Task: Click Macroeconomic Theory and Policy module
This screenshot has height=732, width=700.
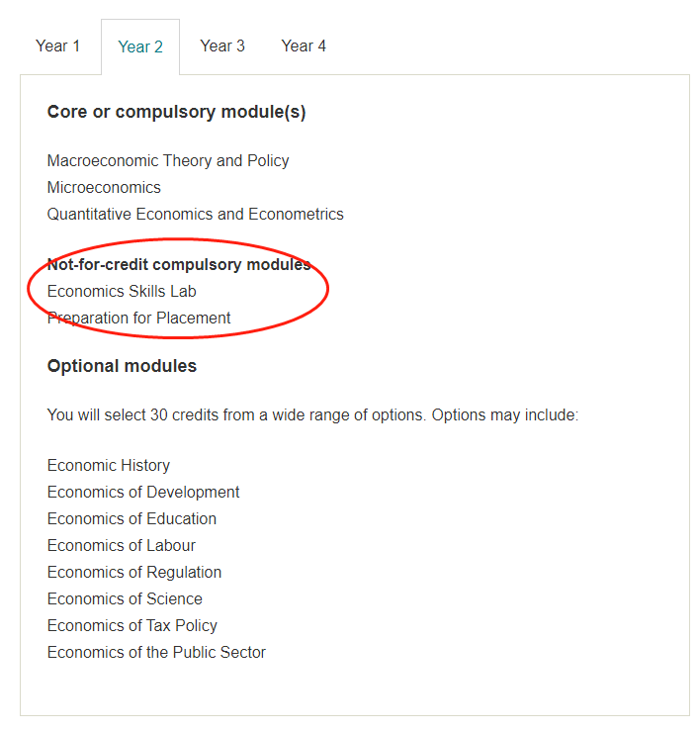Action: pos(168,160)
